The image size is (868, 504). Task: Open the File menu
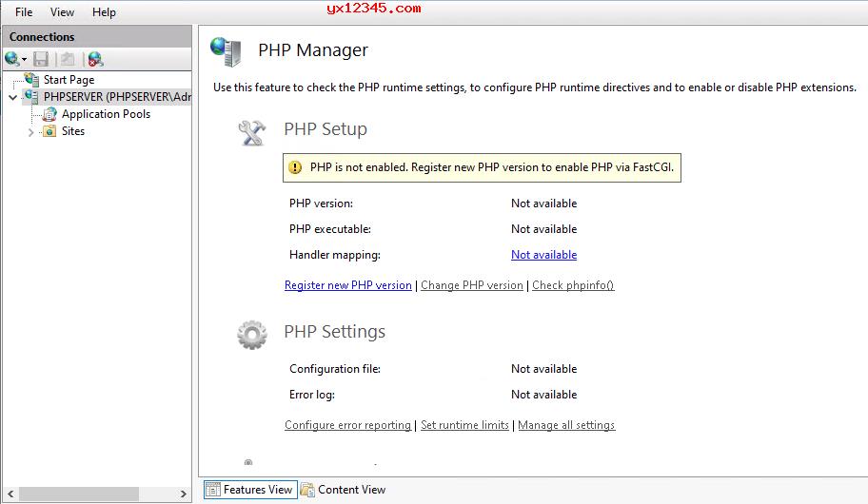pyautogui.click(x=24, y=12)
